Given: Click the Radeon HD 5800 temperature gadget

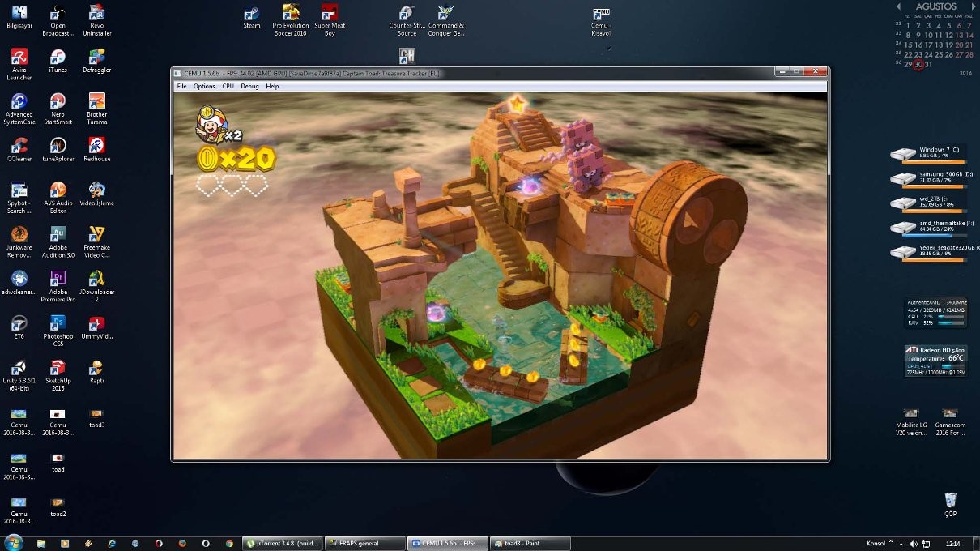Looking at the screenshot, I should coord(935,361).
